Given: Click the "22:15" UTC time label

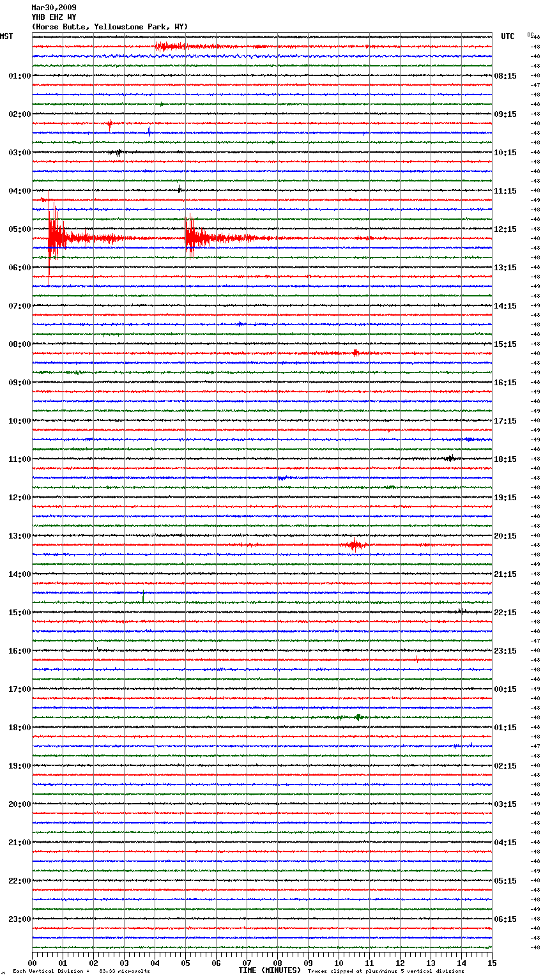Looking at the screenshot, I should click(505, 613).
